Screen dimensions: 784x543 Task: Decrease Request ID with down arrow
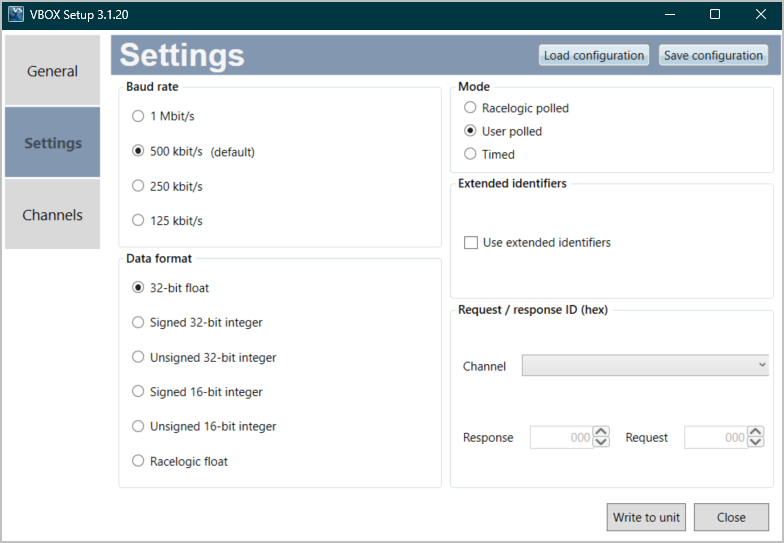756,442
